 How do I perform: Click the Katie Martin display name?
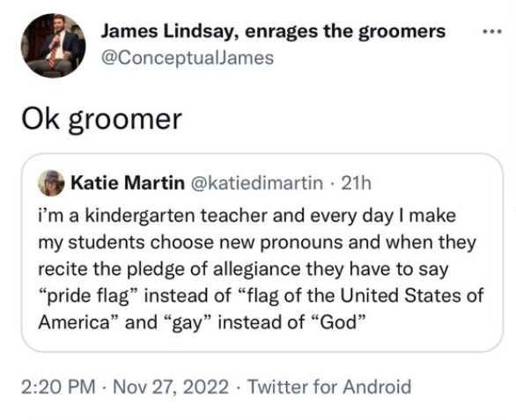pyautogui.click(x=128, y=182)
